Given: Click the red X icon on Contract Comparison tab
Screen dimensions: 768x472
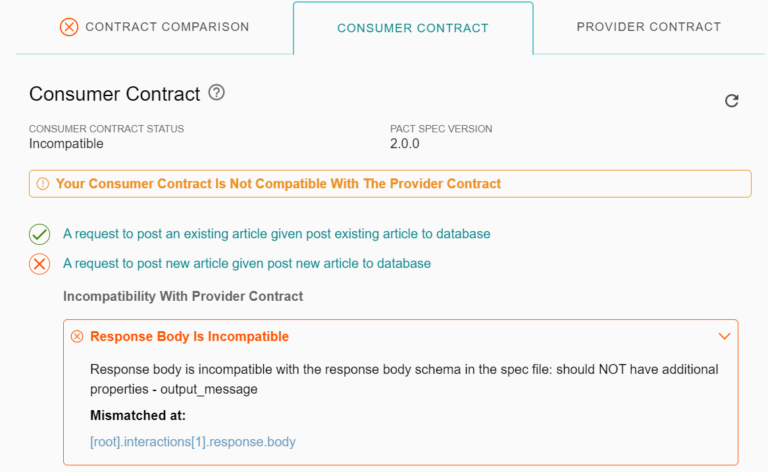Looking at the screenshot, I should [69, 27].
